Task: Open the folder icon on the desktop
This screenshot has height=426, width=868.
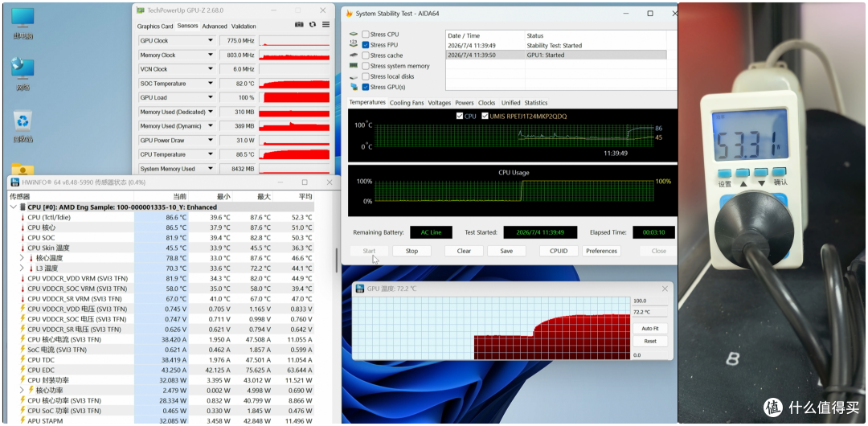Action: coord(23,169)
